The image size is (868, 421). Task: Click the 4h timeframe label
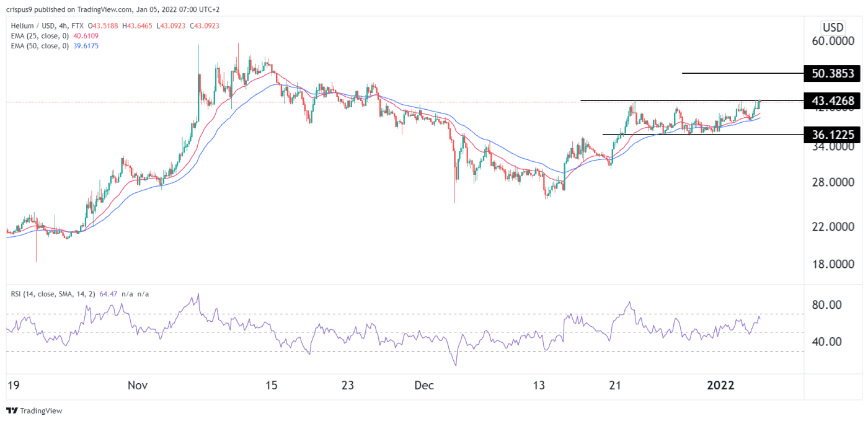[x=63, y=25]
